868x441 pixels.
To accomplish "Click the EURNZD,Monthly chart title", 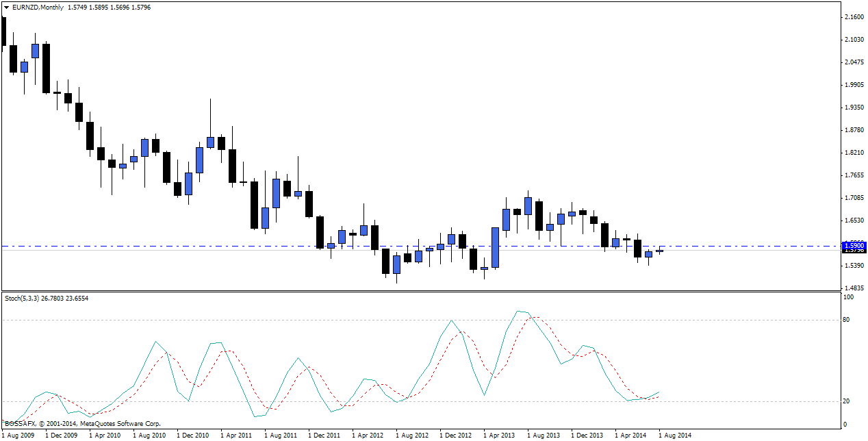I will [38, 7].
